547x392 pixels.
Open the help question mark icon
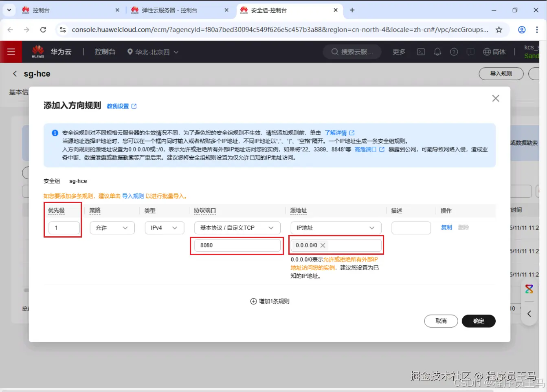click(454, 52)
